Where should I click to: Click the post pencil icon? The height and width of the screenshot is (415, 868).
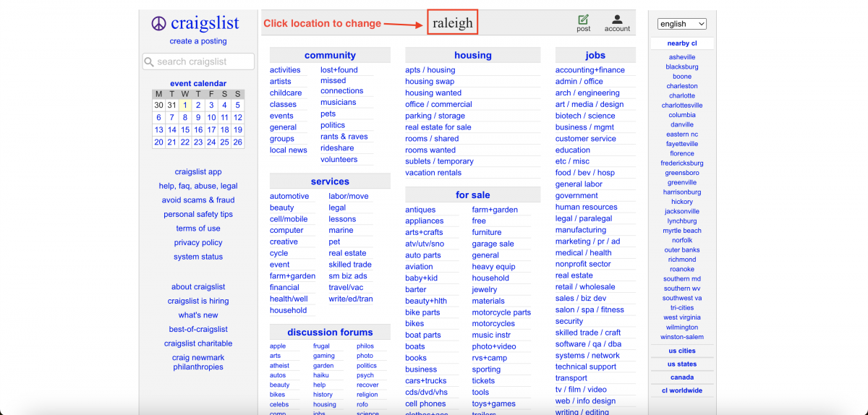[x=583, y=20]
